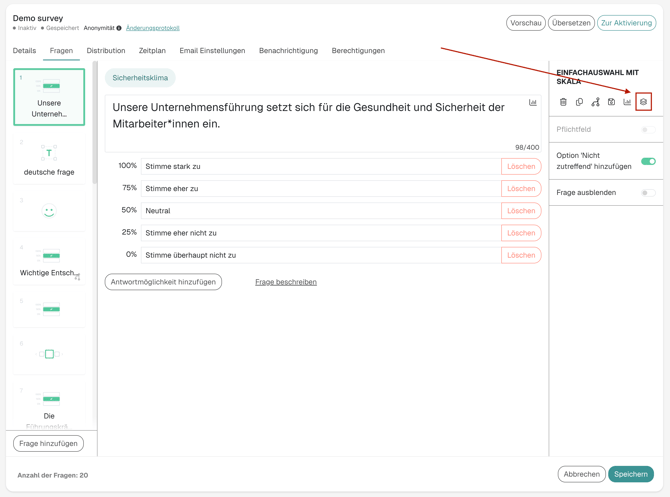The image size is (670, 497).
Task: Toggle the Pflichtfeld switch
Action: [x=648, y=130]
